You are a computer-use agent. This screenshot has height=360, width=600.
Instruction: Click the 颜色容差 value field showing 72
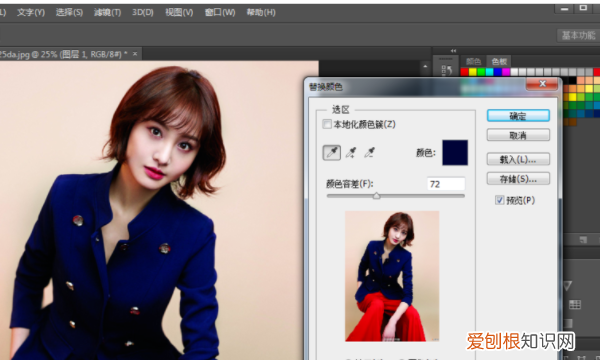(x=446, y=184)
